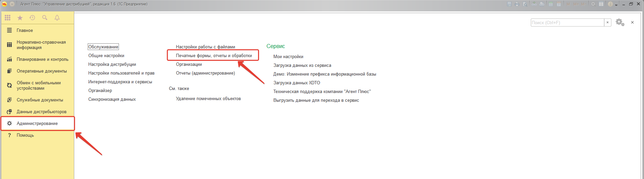Screen dimensions: 644x179
Task: Open the Calendar icon in title bar
Action: point(559,4)
